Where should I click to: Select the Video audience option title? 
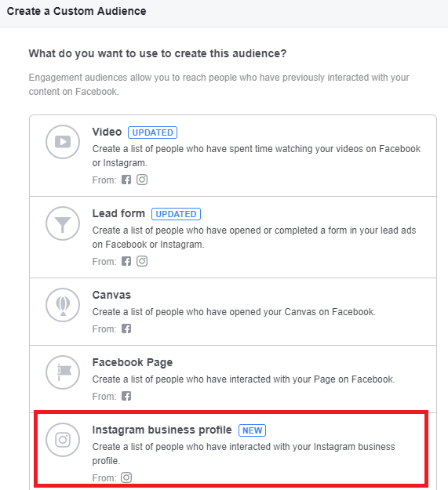coord(107,132)
